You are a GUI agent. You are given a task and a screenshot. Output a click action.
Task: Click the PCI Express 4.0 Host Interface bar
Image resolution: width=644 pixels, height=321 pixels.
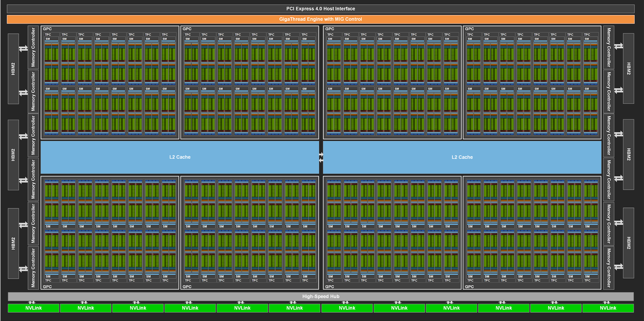(x=321, y=9)
